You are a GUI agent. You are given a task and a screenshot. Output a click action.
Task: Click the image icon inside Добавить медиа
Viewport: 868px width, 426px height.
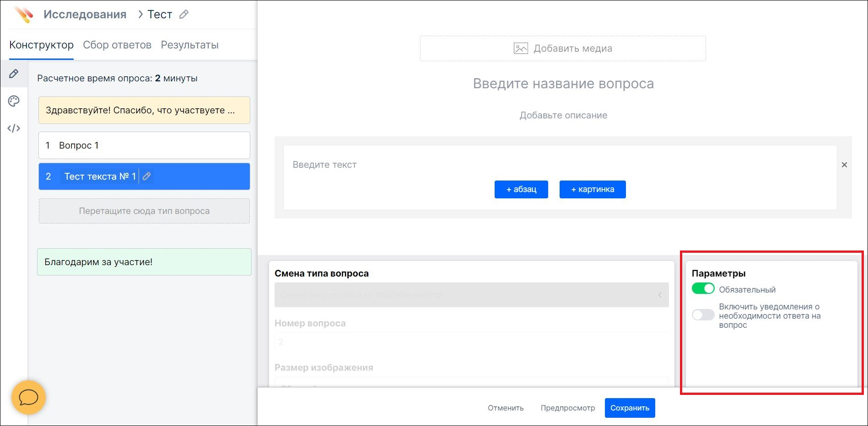[521, 48]
